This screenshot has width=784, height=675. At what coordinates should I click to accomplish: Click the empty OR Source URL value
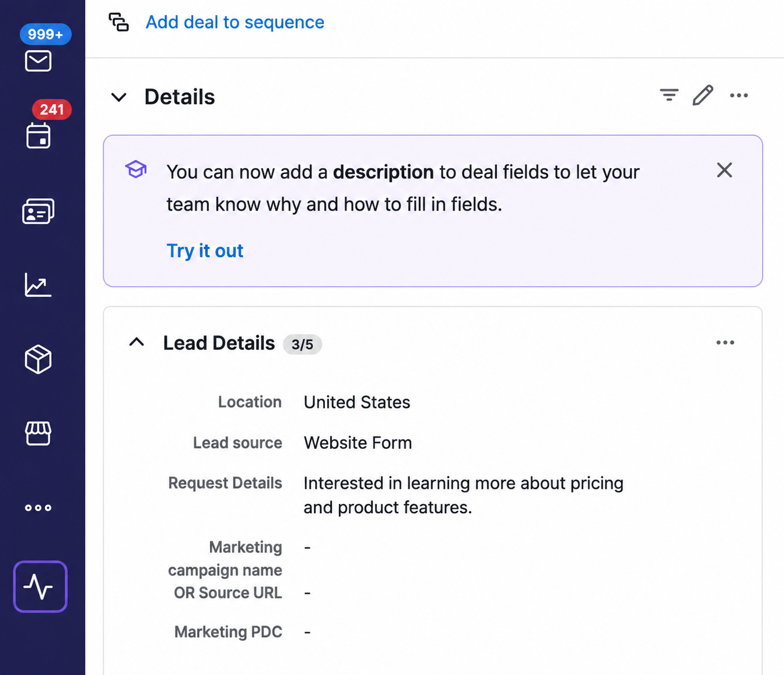click(x=308, y=593)
